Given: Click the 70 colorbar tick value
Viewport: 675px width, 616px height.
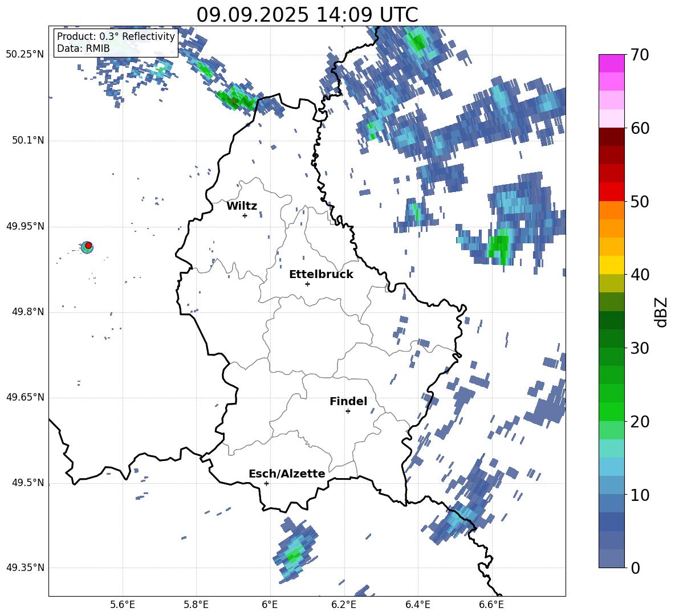Looking at the screenshot, I should pos(640,55).
